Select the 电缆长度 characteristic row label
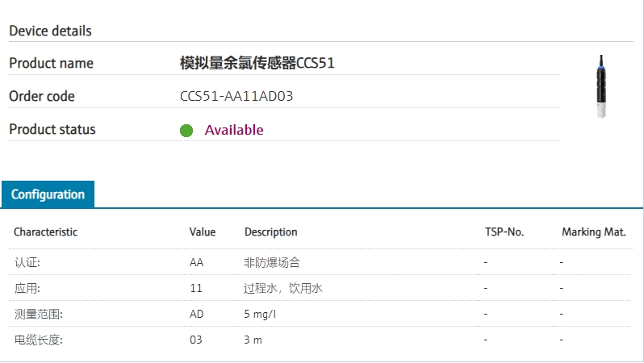 [x=38, y=340]
